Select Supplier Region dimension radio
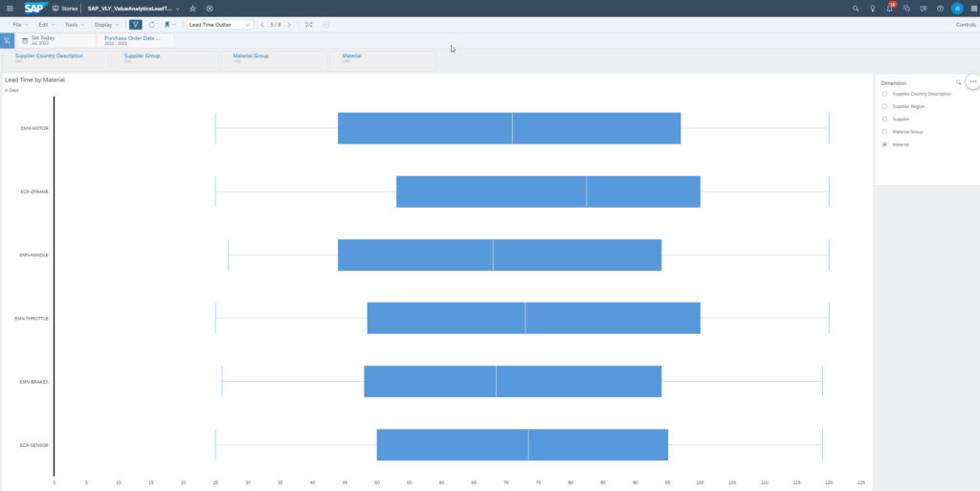 point(884,106)
